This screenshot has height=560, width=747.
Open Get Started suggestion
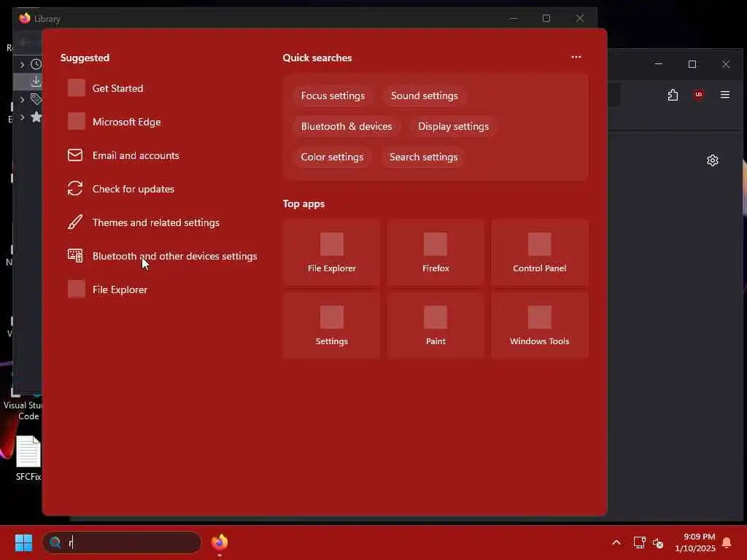[106, 88]
